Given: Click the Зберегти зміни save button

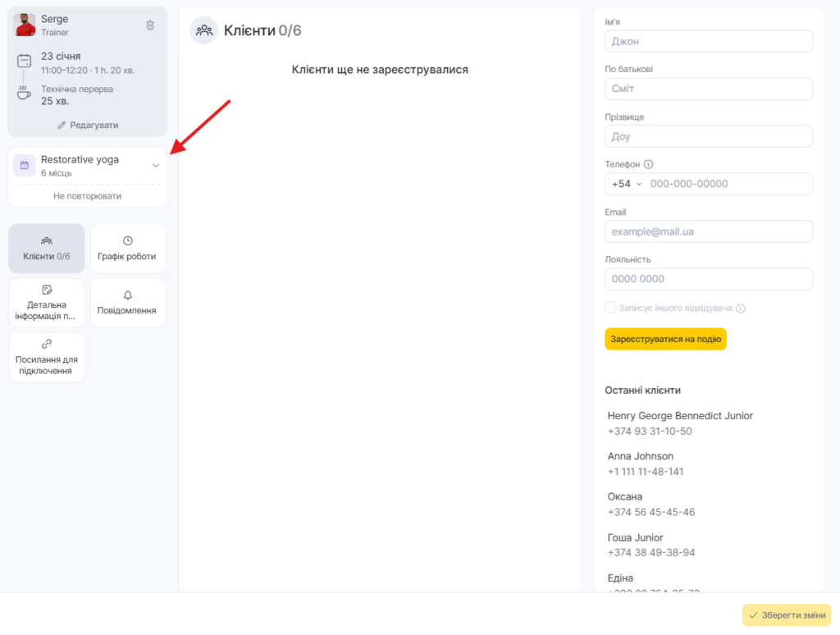Looking at the screenshot, I should tap(786, 615).
